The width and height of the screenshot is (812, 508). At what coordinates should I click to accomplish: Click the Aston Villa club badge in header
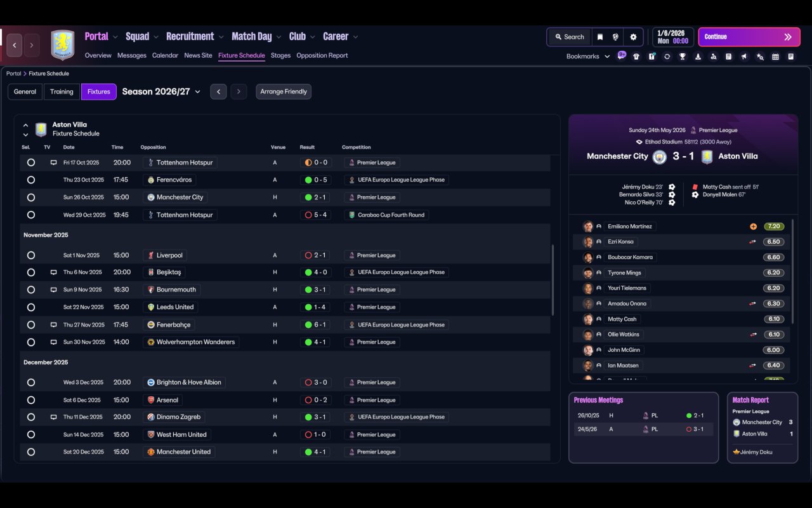62,45
